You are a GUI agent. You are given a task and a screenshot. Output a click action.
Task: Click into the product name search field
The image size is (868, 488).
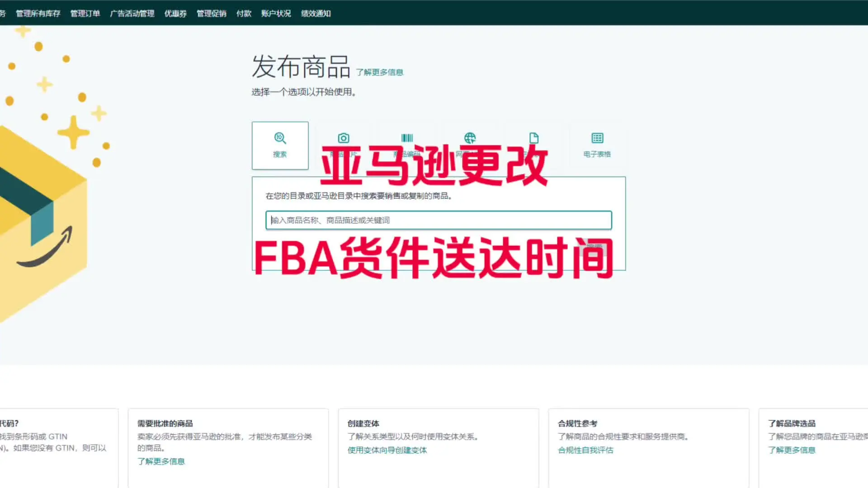click(x=439, y=221)
